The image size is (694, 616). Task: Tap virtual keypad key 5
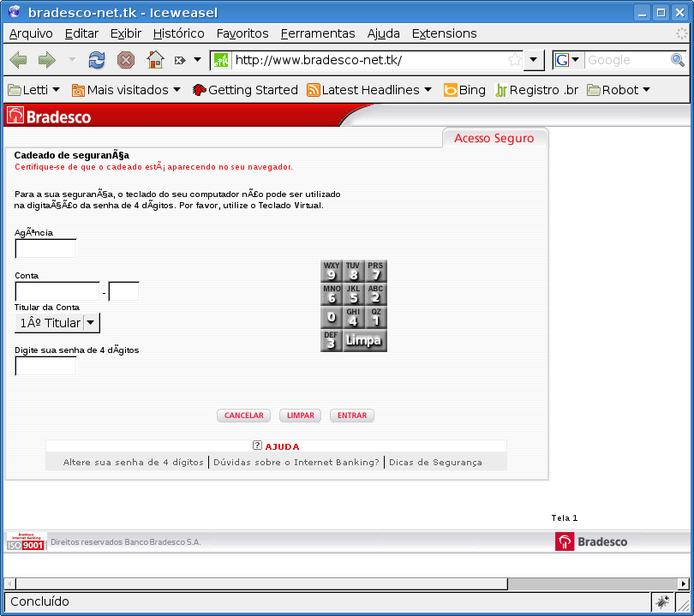click(353, 294)
